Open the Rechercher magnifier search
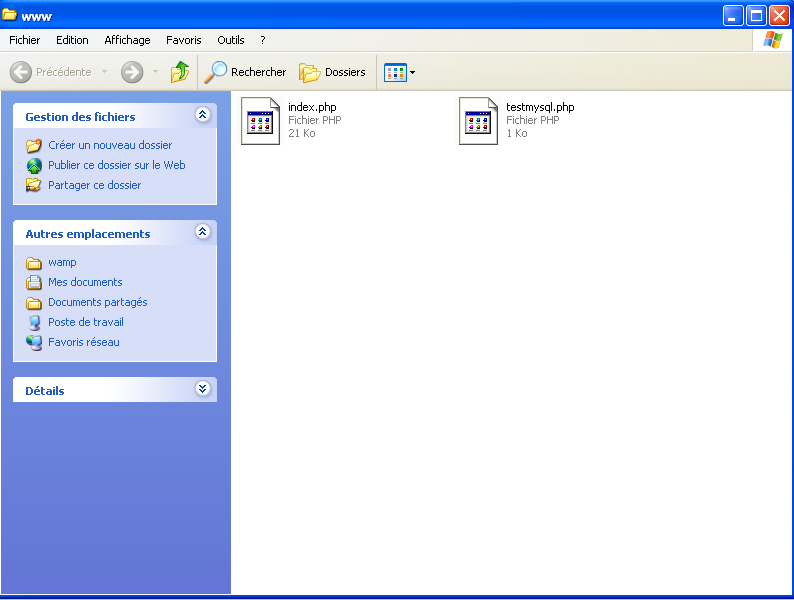Viewport: 794px width, 600px height. (x=245, y=72)
